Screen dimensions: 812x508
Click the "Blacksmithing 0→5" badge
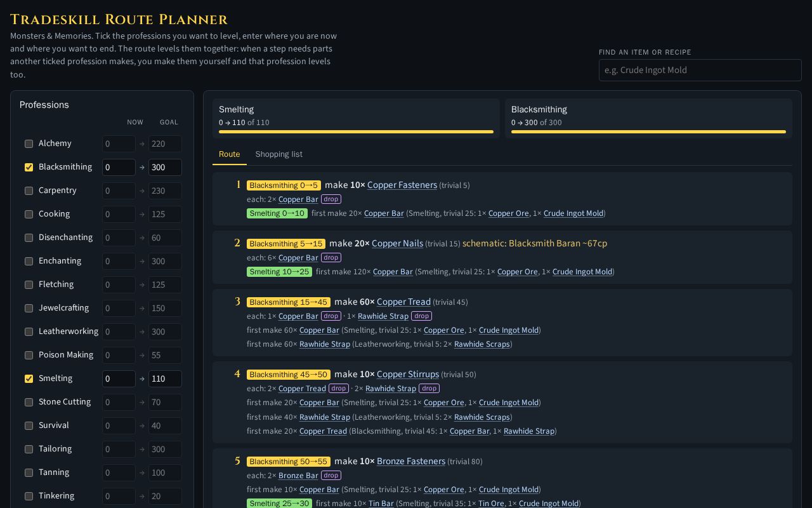[284, 185]
